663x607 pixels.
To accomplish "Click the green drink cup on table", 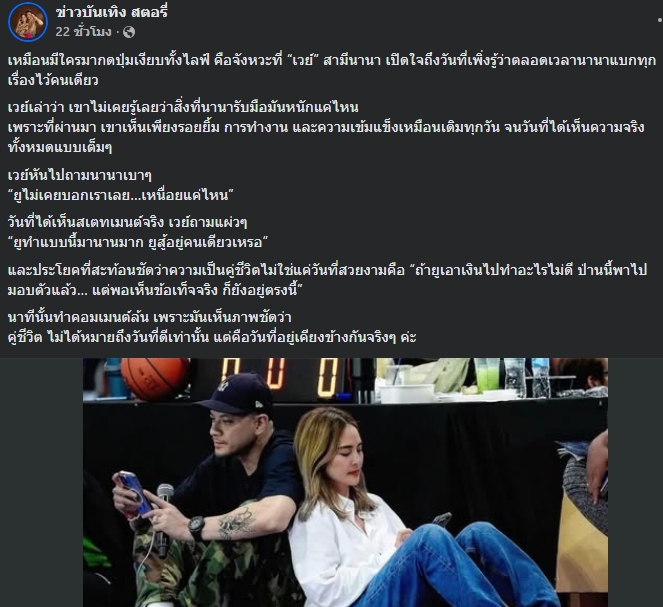I will point(486,375).
